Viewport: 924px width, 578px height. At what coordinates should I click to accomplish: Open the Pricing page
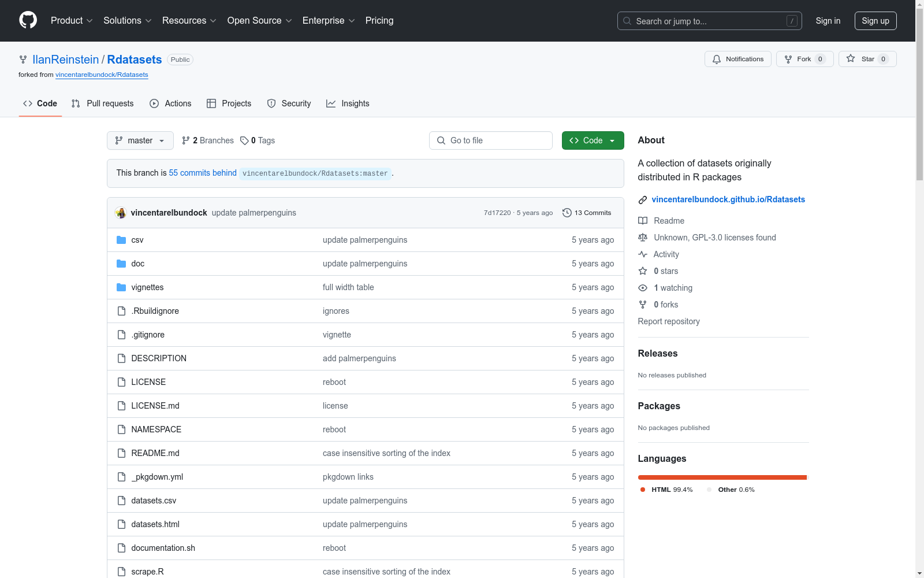[x=379, y=21]
